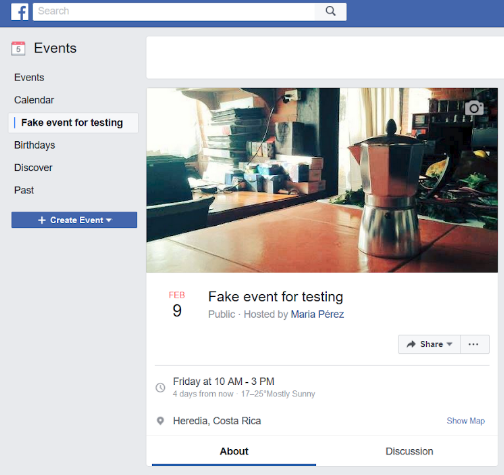Image resolution: width=504 pixels, height=475 pixels.
Task: Switch to the Discussion tab
Action: 409,451
